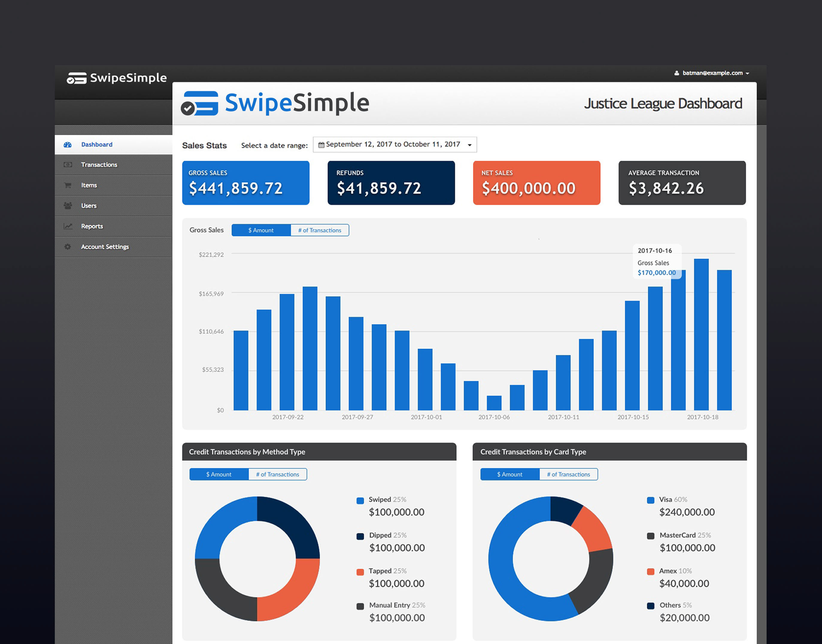The height and width of the screenshot is (644, 822).
Task: Go to the Items page
Action: pyautogui.click(x=113, y=185)
